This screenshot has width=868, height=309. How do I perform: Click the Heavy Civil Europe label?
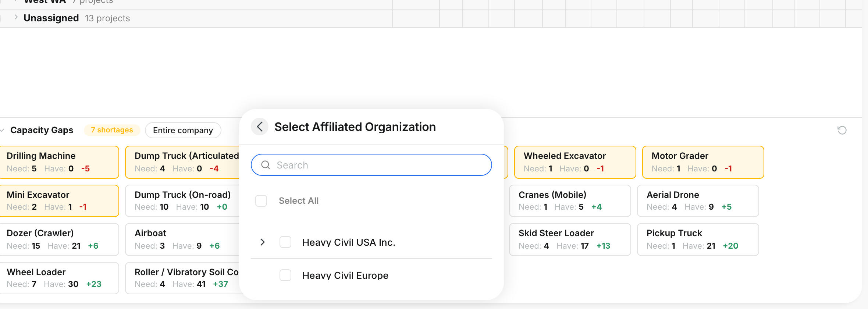(345, 276)
